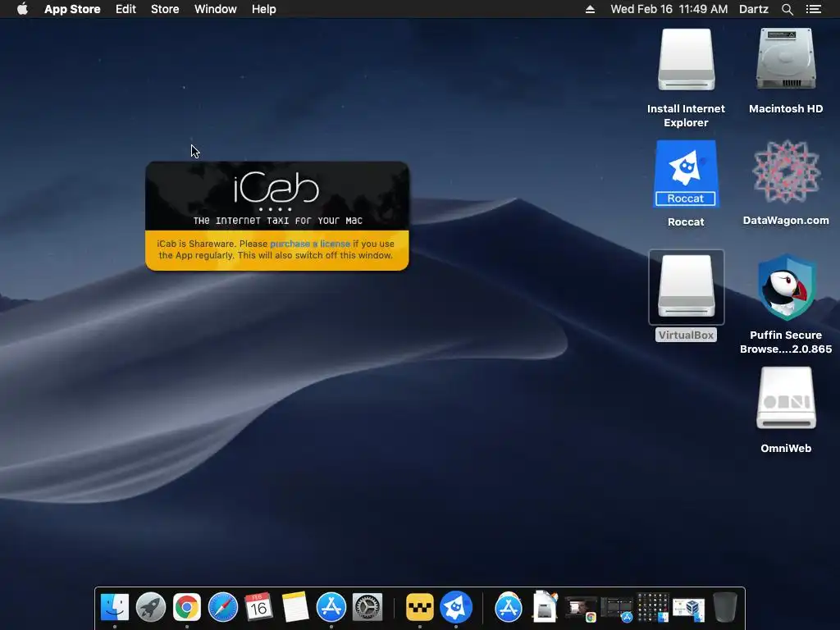
Task: Open minimized window with App Store badge in dock
Action: tap(617, 610)
